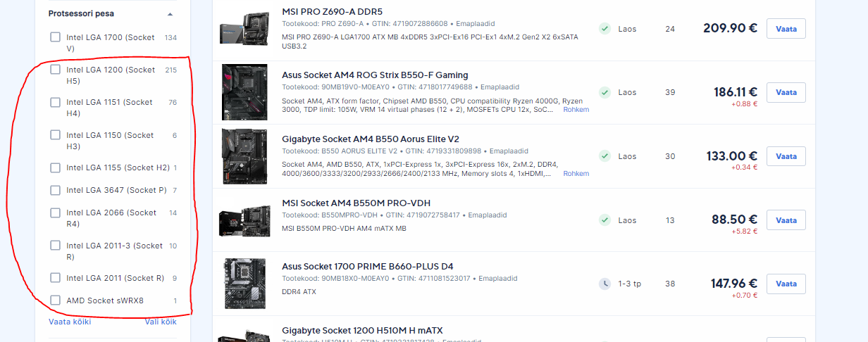Click Vaata button for MSI PRO Z690-A

[786, 29]
